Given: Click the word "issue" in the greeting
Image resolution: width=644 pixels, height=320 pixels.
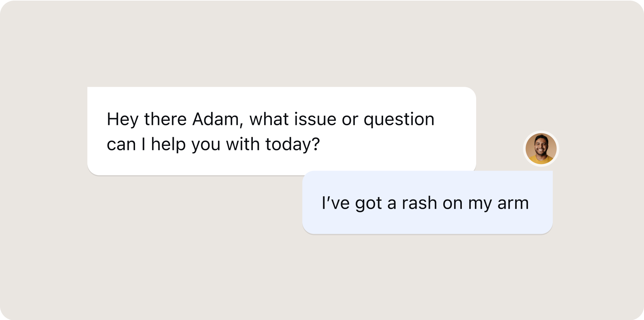Looking at the screenshot, I should point(315,119).
